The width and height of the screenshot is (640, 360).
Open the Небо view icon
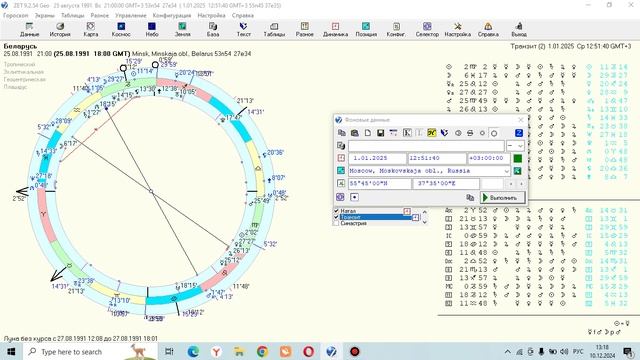point(152,29)
